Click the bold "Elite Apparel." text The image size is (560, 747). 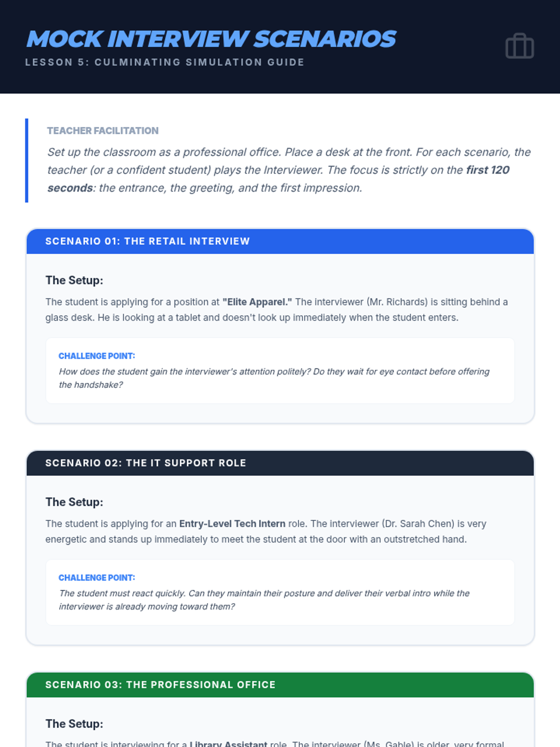click(257, 302)
